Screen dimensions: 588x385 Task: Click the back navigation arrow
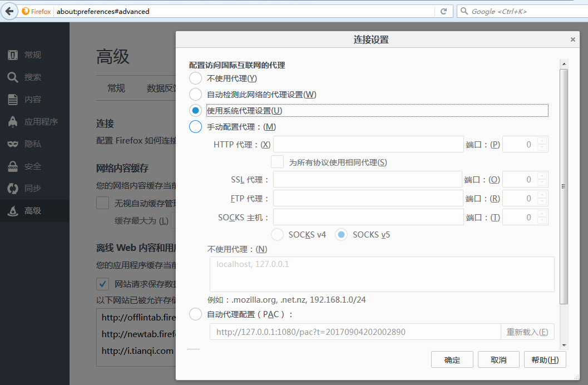pos(9,11)
